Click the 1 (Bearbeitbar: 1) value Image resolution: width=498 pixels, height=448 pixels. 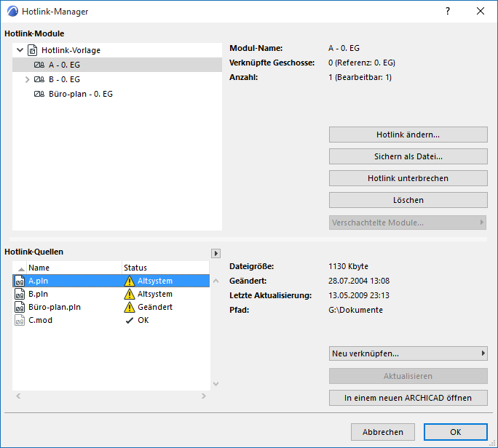360,77
